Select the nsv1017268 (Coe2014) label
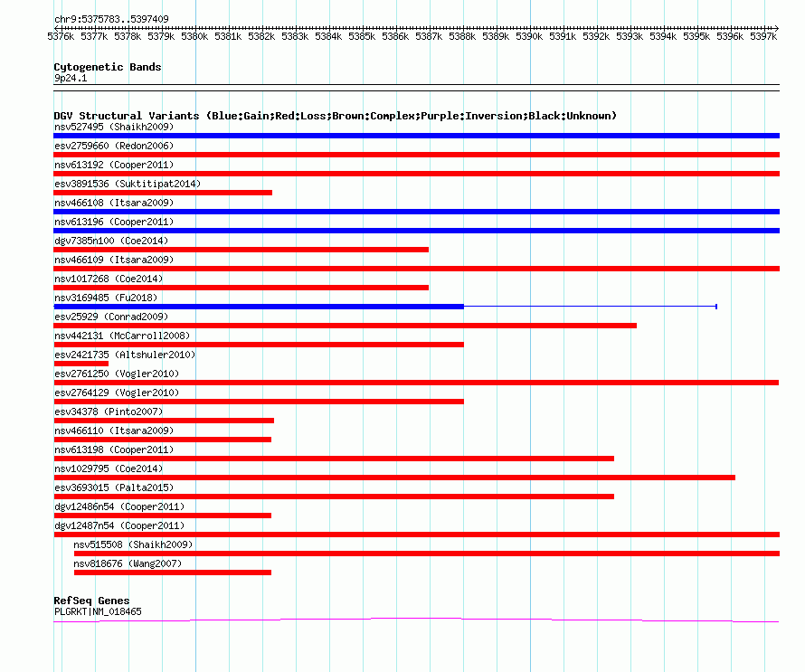The height and width of the screenshot is (672, 805). pos(109,279)
